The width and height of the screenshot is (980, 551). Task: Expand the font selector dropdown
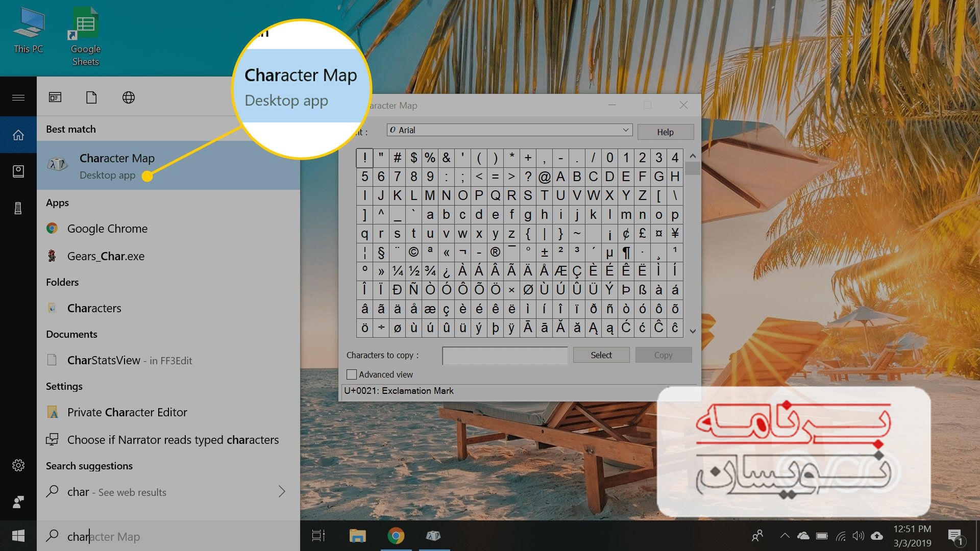[x=625, y=131]
